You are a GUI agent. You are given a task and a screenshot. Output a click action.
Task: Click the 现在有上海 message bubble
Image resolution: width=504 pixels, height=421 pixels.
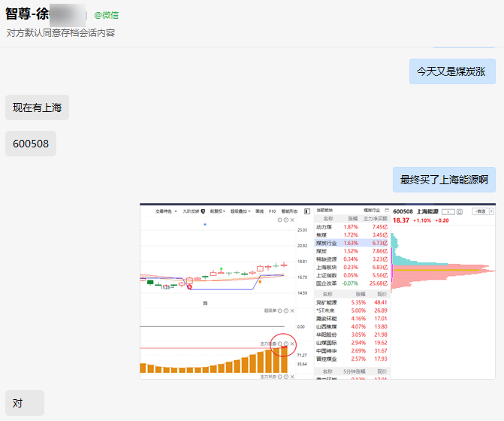37,108
